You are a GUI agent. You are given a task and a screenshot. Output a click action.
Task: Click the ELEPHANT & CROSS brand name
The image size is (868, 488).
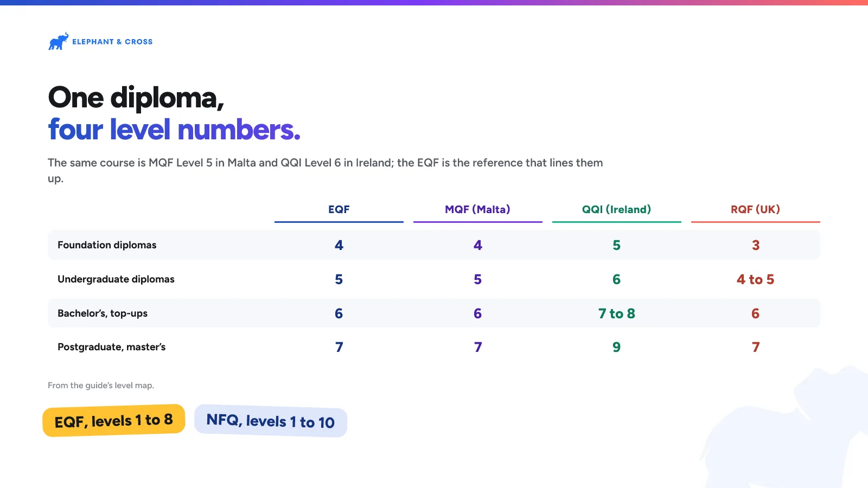pos(112,42)
